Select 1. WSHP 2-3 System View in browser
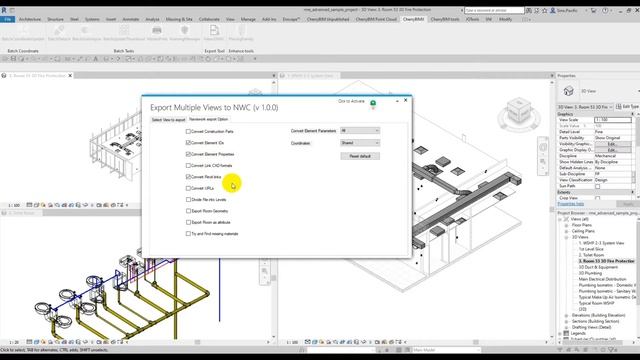The width and height of the screenshot is (640, 360). 601,243
